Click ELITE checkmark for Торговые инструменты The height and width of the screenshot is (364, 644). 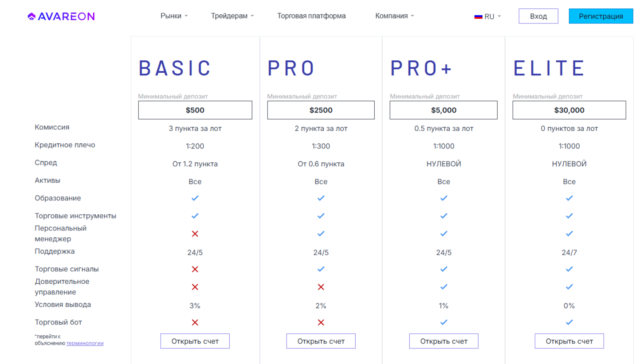[x=569, y=216]
